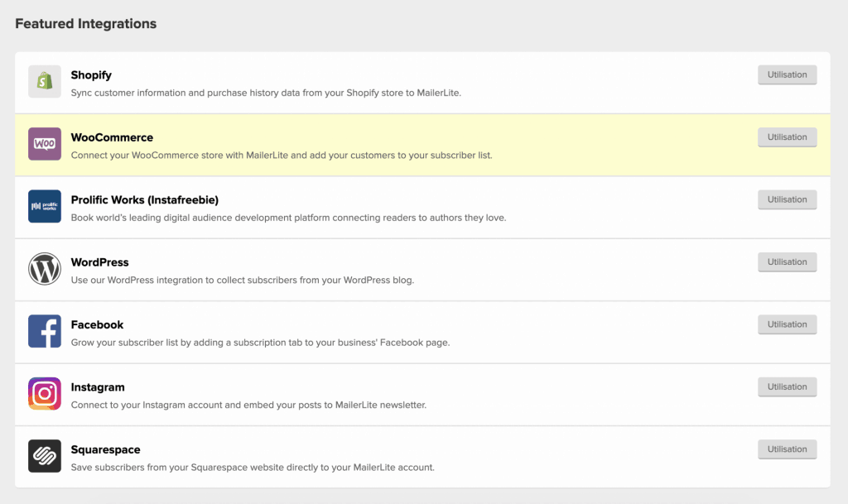Click the Prolific Works logo icon
The image size is (848, 504).
click(x=45, y=206)
